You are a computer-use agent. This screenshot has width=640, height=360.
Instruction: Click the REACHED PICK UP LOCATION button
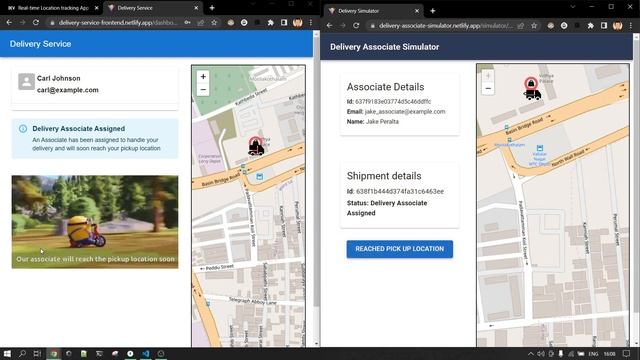point(400,249)
